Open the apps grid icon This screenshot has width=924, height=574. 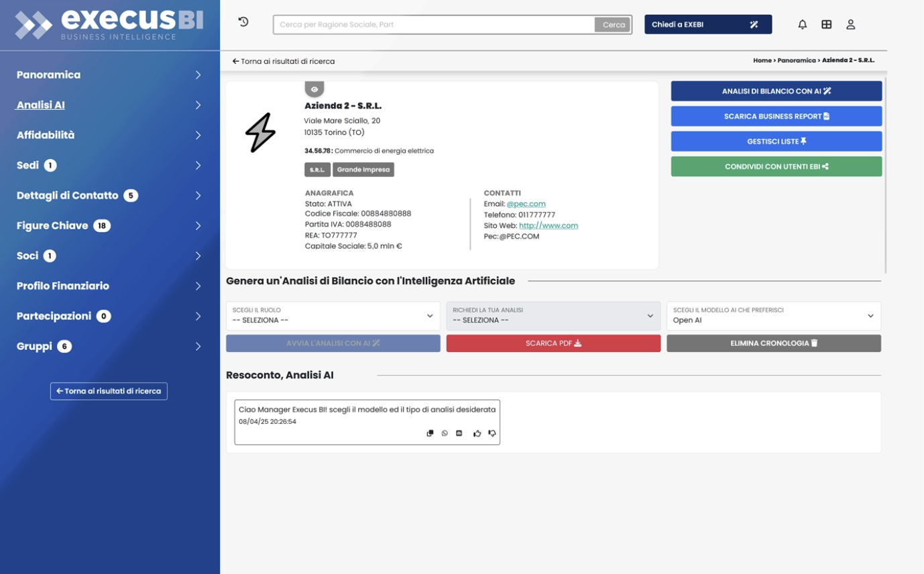pyautogui.click(x=826, y=23)
